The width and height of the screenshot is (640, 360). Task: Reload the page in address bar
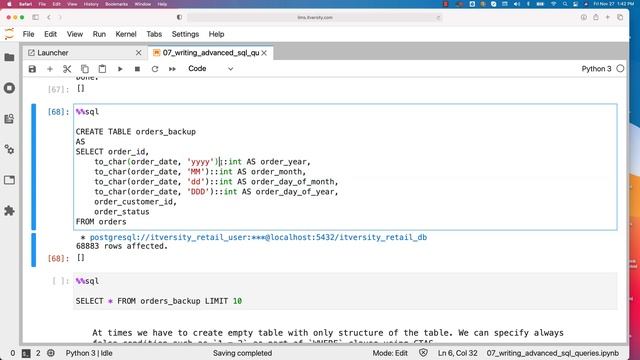pos(439,18)
